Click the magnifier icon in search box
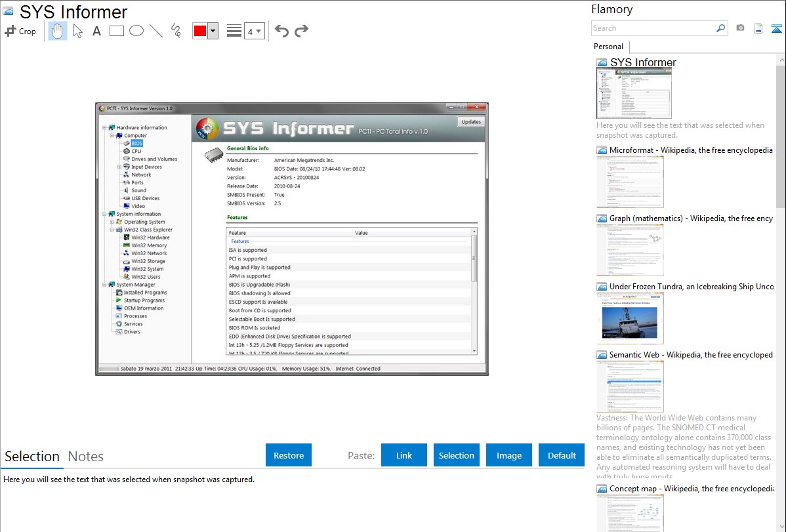786x532 pixels. click(720, 28)
